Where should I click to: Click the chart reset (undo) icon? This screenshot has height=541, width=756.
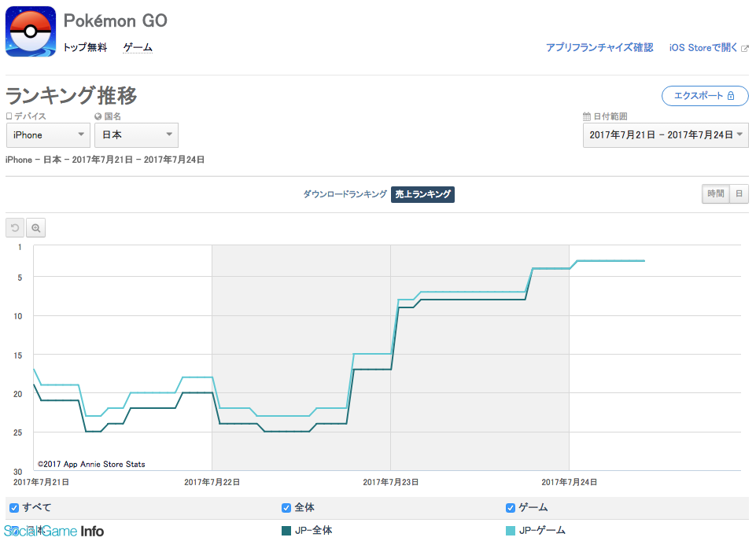pyautogui.click(x=15, y=228)
